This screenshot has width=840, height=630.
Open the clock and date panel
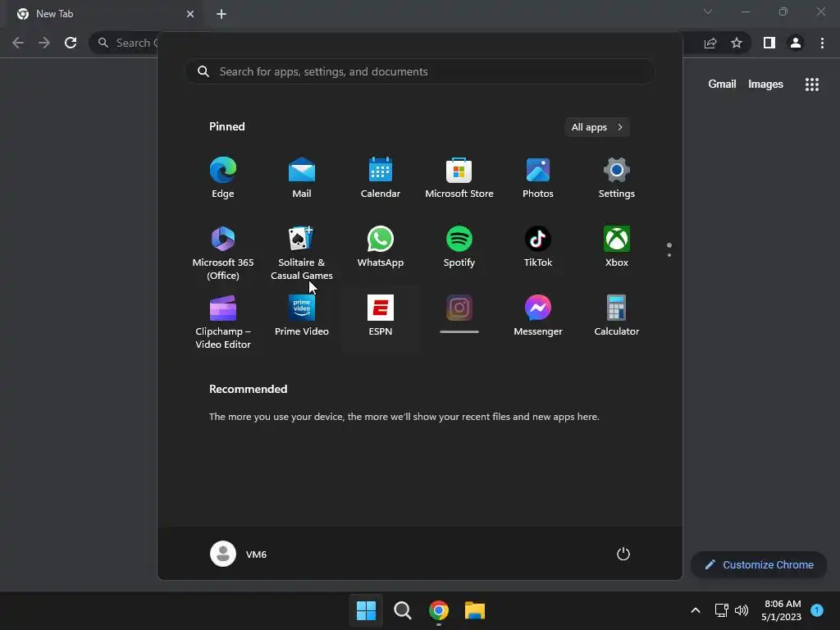pyautogui.click(x=781, y=610)
